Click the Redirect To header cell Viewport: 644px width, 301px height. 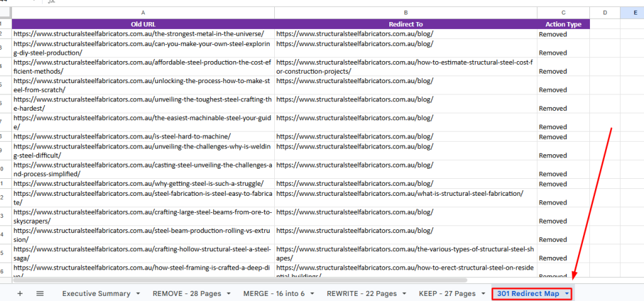coord(406,25)
